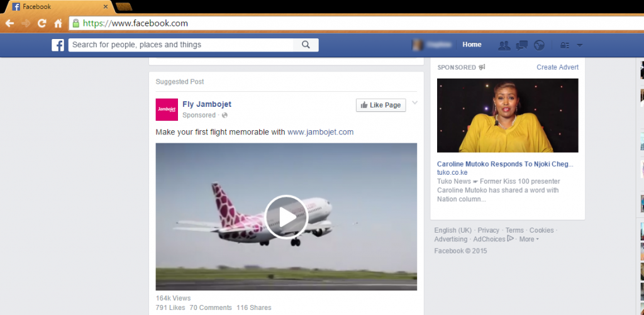Open the messages icon
The width and height of the screenshot is (644, 315).
coord(521,45)
